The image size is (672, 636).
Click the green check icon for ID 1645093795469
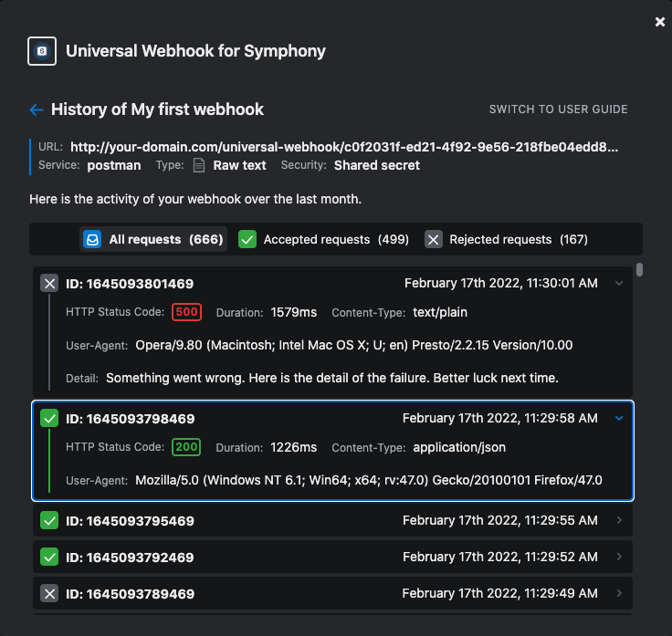[x=49, y=520]
